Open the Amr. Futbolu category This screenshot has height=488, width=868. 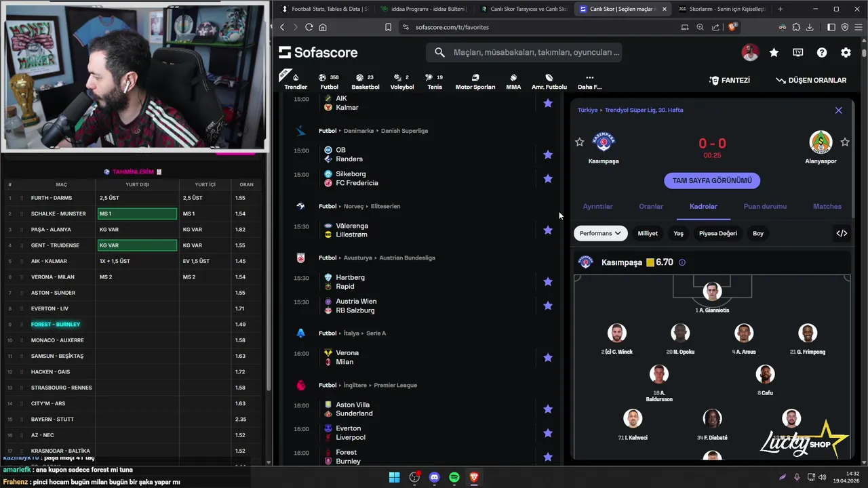[x=549, y=81]
